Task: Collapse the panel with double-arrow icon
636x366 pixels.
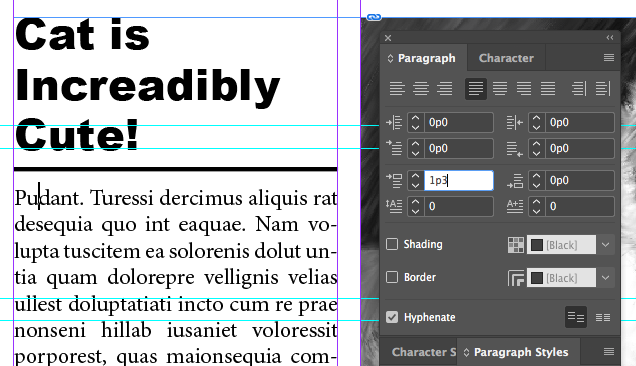Action: coord(610,38)
